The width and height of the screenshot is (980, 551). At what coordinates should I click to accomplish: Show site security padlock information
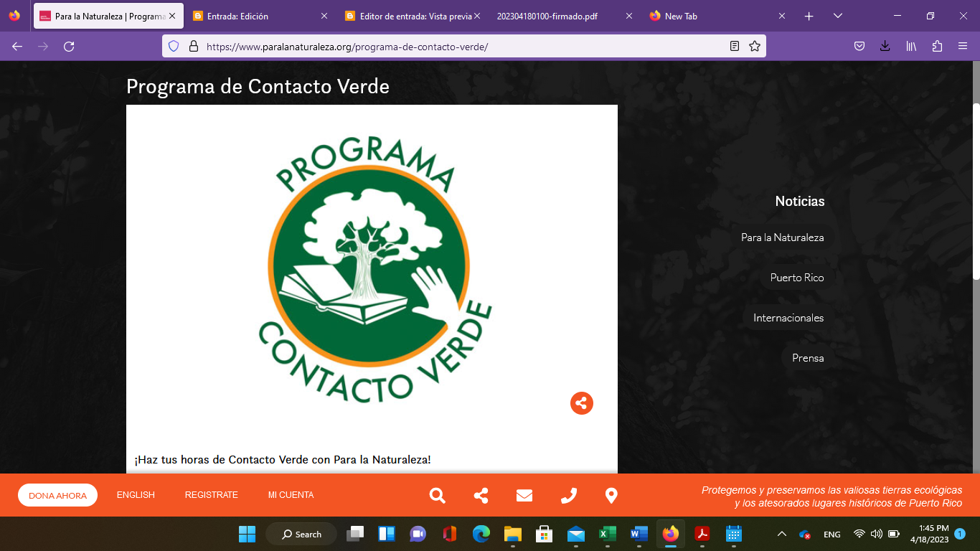pos(193,46)
